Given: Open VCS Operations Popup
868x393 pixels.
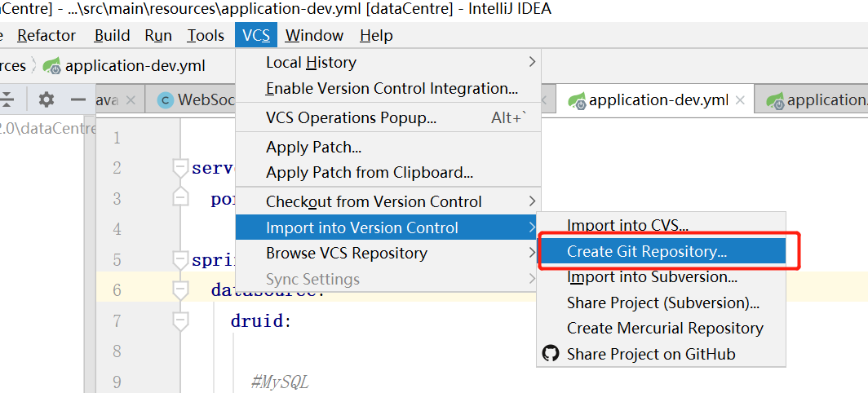Looking at the screenshot, I should click(x=388, y=117).
